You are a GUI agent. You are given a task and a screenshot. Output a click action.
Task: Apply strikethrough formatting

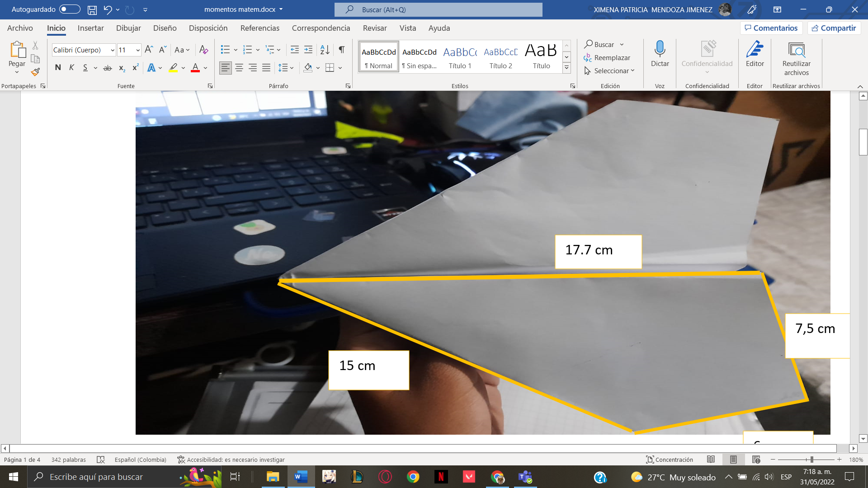tap(108, 67)
